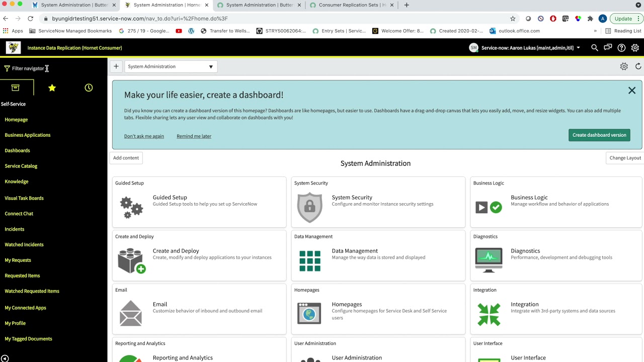
Task: Open Knowledge navigator item
Action: point(17,182)
